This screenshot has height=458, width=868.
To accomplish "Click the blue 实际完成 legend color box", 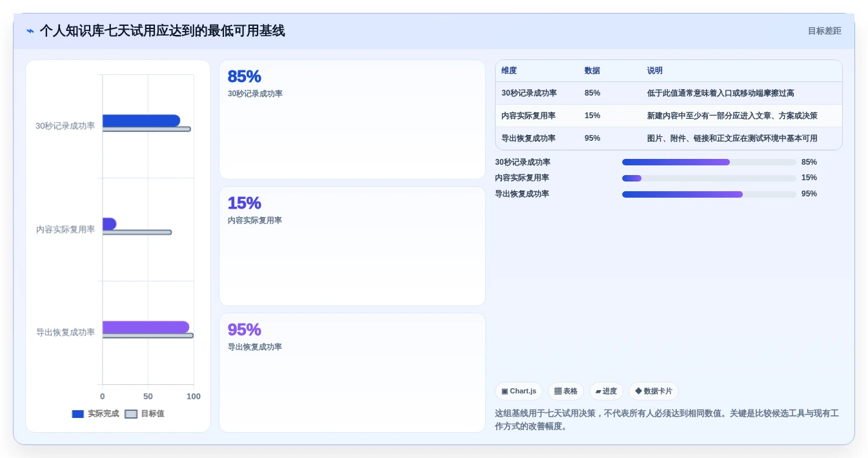I will point(78,414).
